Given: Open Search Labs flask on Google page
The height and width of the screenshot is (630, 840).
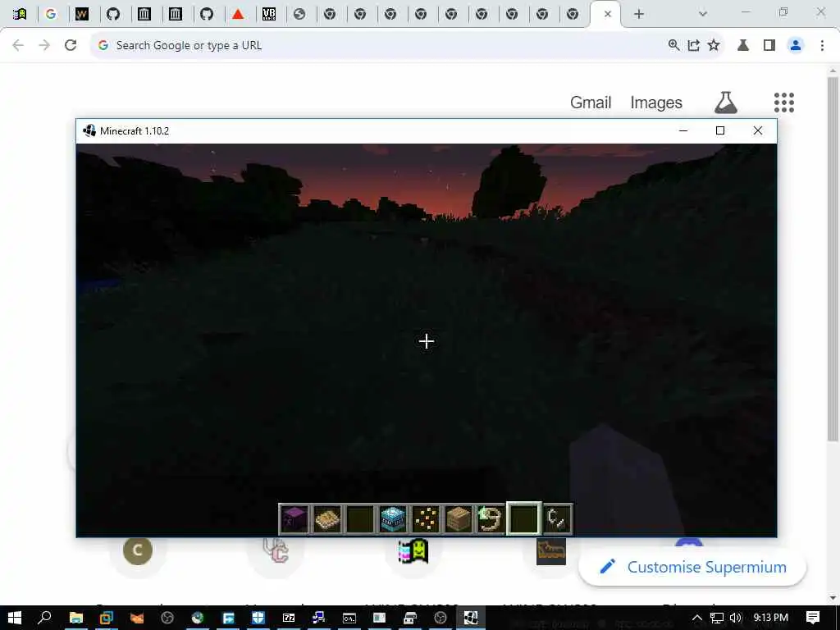Looking at the screenshot, I should click(726, 103).
